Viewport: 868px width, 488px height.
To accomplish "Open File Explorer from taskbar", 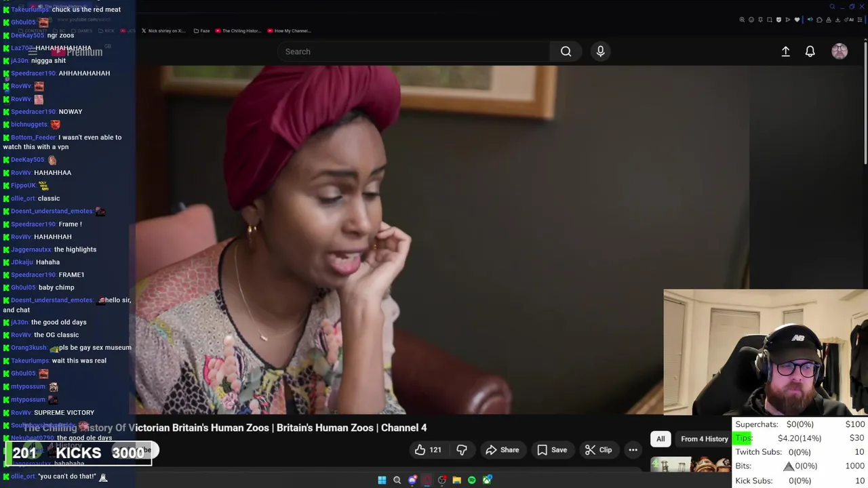I will [x=457, y=481].
